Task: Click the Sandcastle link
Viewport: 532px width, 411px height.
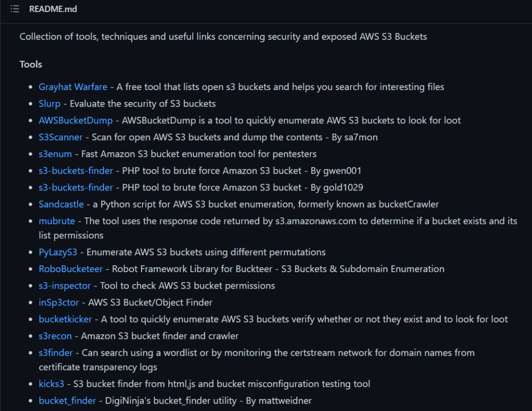Action: [x=61, y=204]
